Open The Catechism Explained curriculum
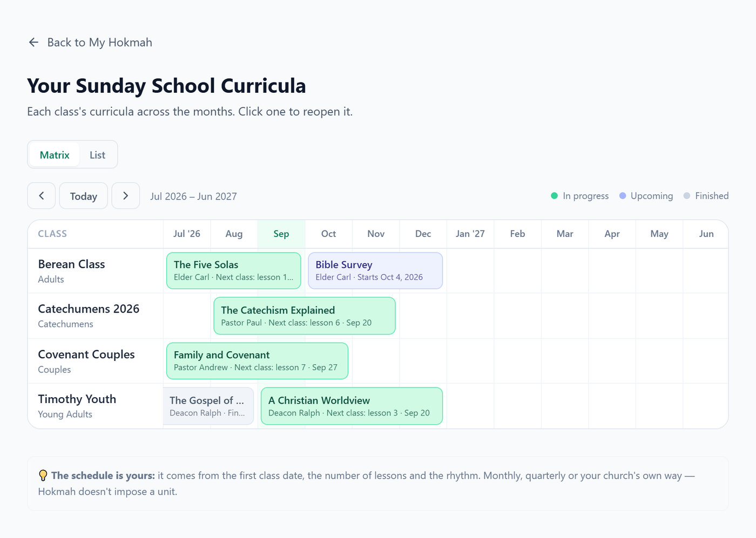The image size is (756, 538). 305,316
